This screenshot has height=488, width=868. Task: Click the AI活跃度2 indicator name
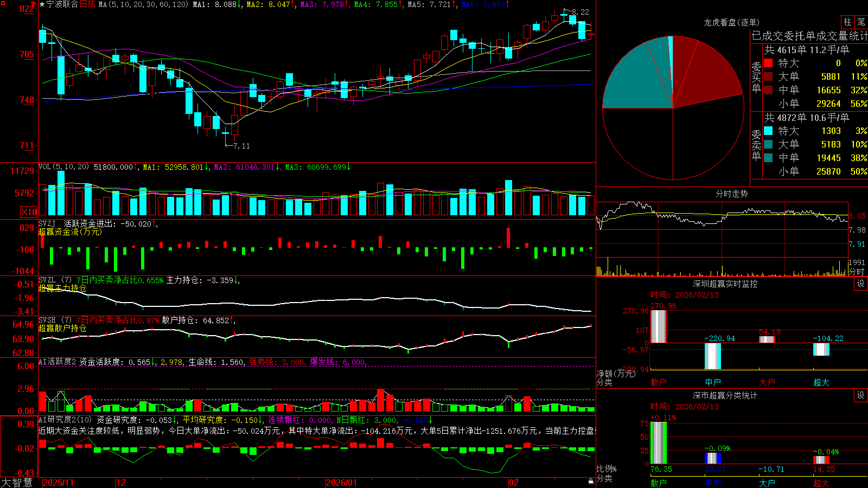pyautogui.click(x=58, y=362)
